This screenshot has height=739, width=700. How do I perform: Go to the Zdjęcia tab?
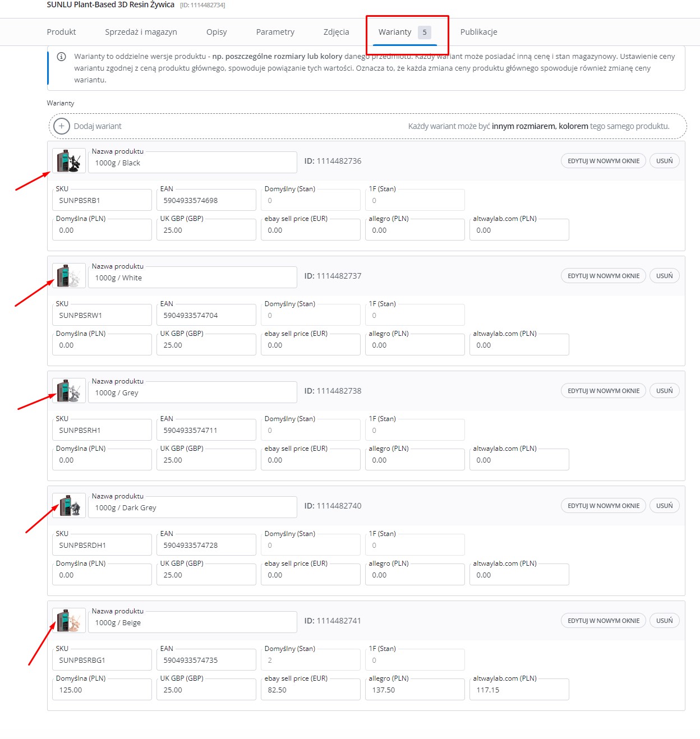[336, 32]
